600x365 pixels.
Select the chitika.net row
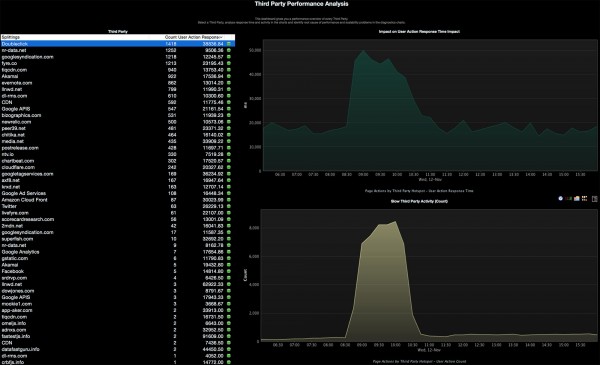pos(117,135)
